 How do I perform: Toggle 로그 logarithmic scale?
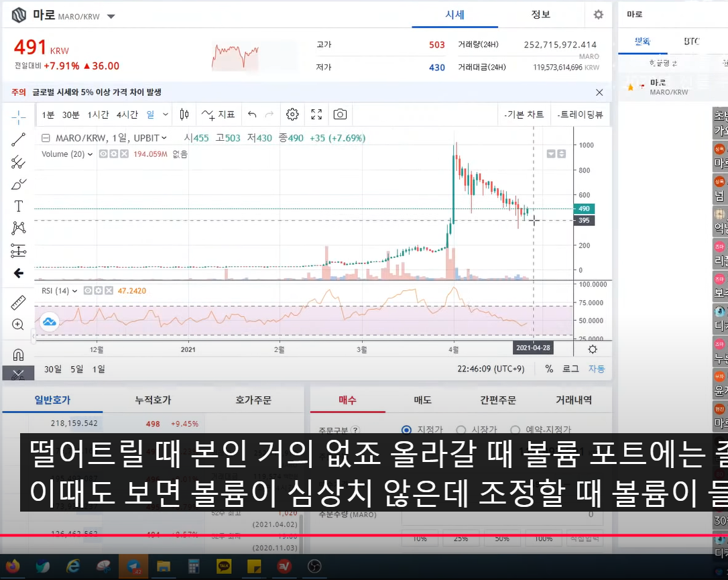[570, 369]
